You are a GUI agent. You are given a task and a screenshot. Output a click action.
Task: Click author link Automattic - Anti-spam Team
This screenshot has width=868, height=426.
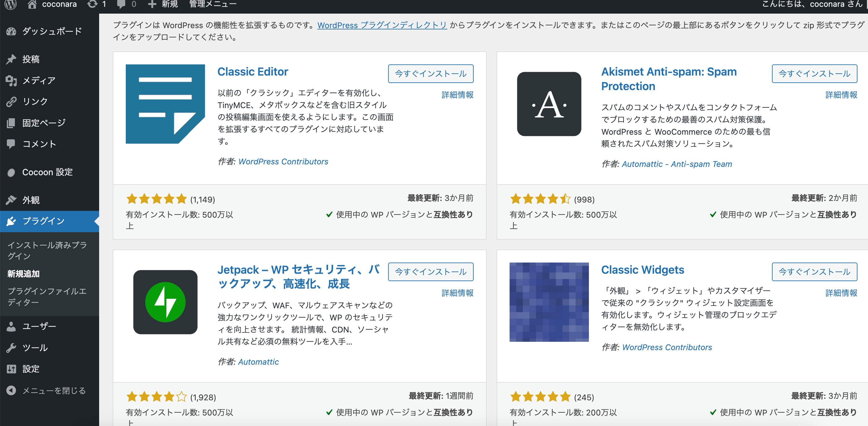pos(677,164)
